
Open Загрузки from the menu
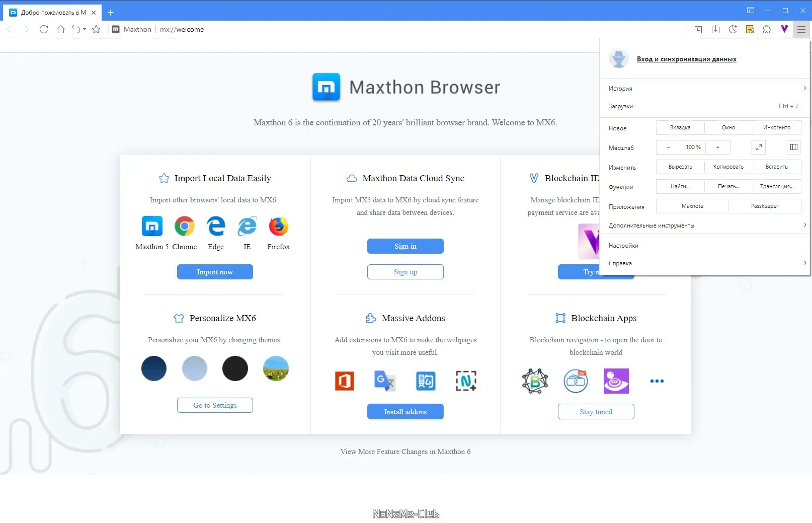704,106
